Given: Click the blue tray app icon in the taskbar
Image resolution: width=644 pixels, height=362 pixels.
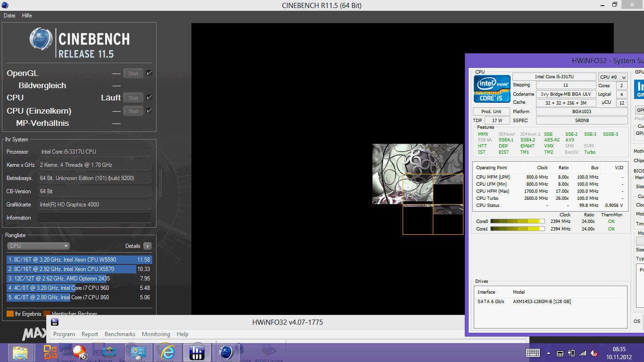Looking at the screenshot, I should (x=109, y=353).
